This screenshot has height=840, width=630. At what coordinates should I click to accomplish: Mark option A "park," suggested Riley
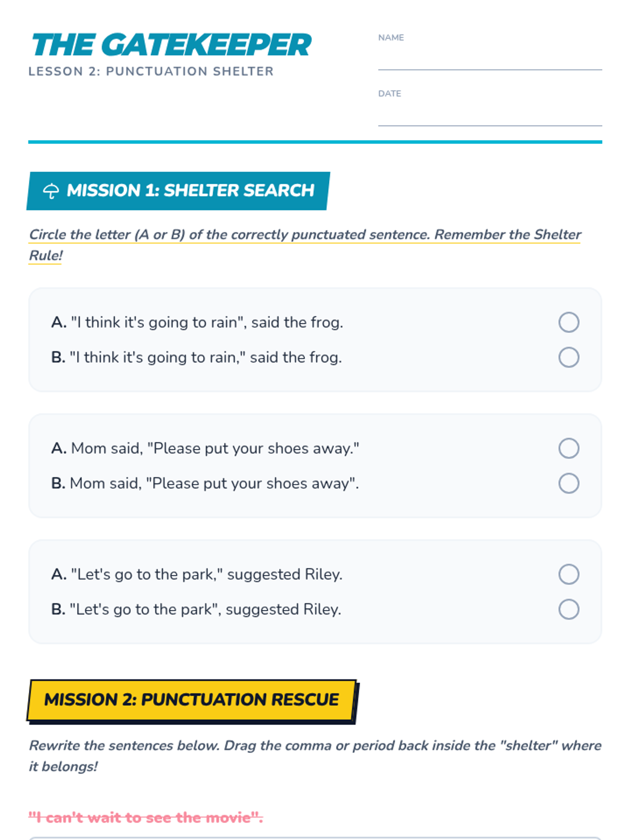coord(569,574)
